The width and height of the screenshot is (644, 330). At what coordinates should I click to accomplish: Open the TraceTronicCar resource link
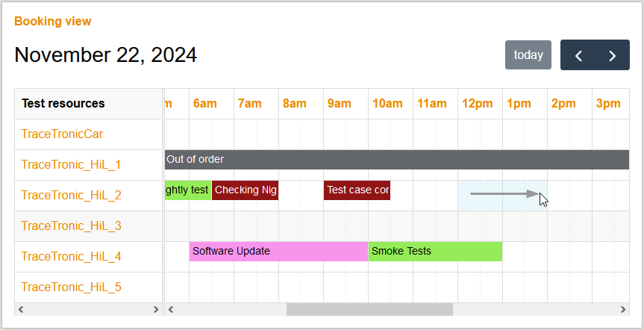coord(62,134)
